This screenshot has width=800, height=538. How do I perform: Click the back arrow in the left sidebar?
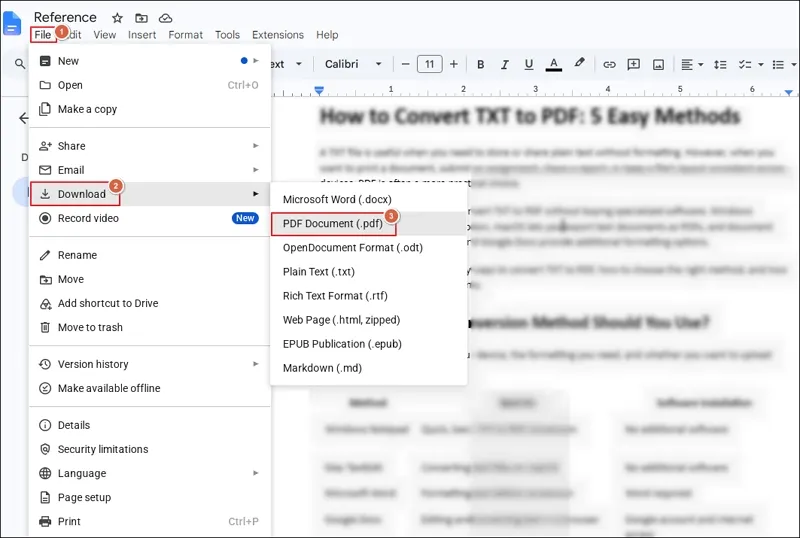pos(23,118)
